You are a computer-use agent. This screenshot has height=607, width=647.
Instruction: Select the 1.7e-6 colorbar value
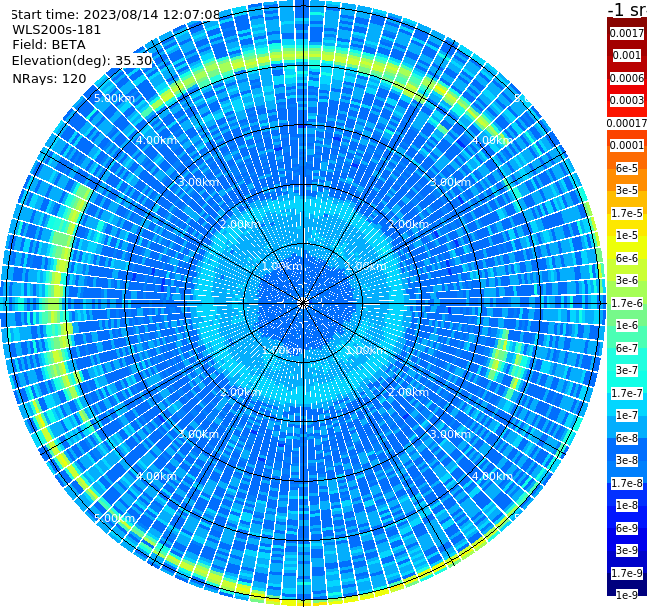[x=627, y=303]
